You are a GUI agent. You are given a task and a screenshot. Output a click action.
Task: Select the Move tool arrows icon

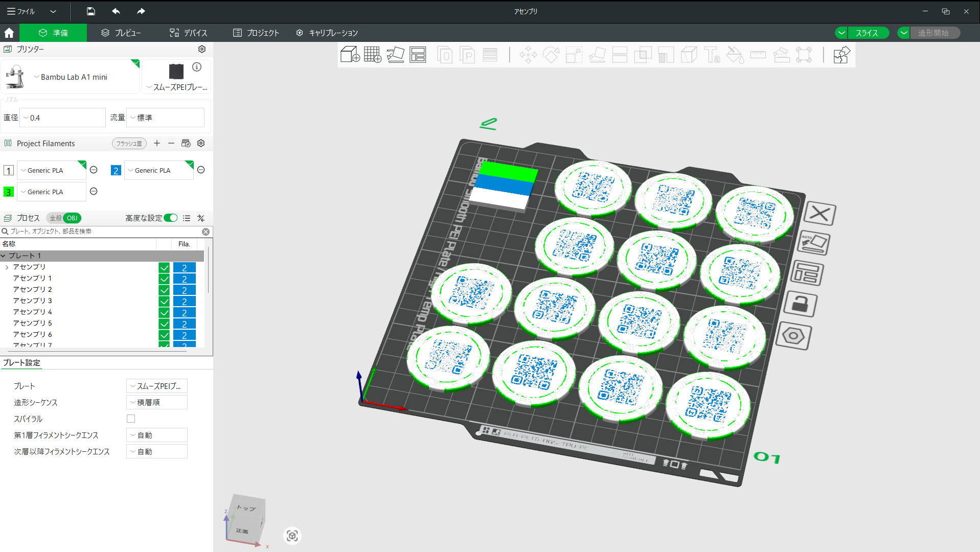[528, 55]
